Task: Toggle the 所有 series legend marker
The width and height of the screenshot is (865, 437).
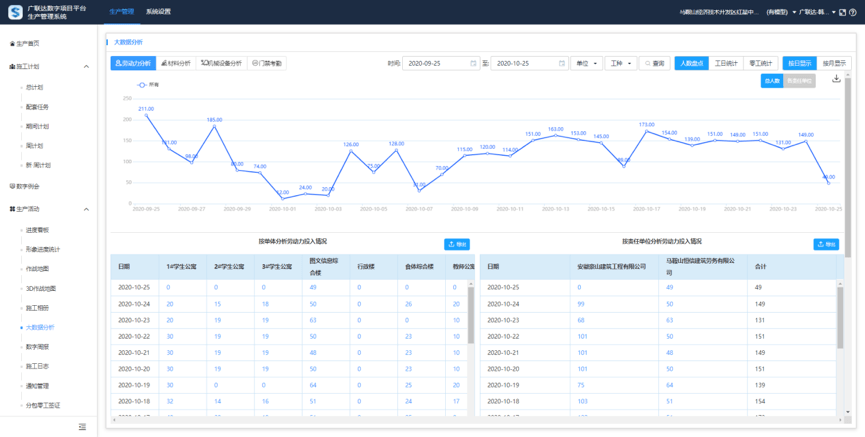Action: (x=141, y=85)
